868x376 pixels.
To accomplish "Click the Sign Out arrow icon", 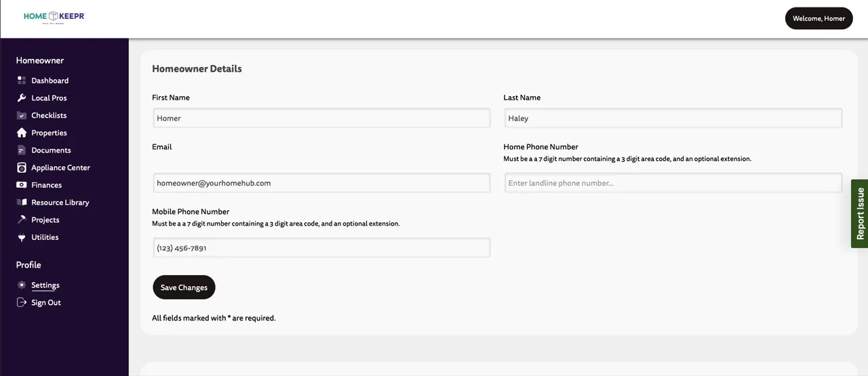I will 22,303.
